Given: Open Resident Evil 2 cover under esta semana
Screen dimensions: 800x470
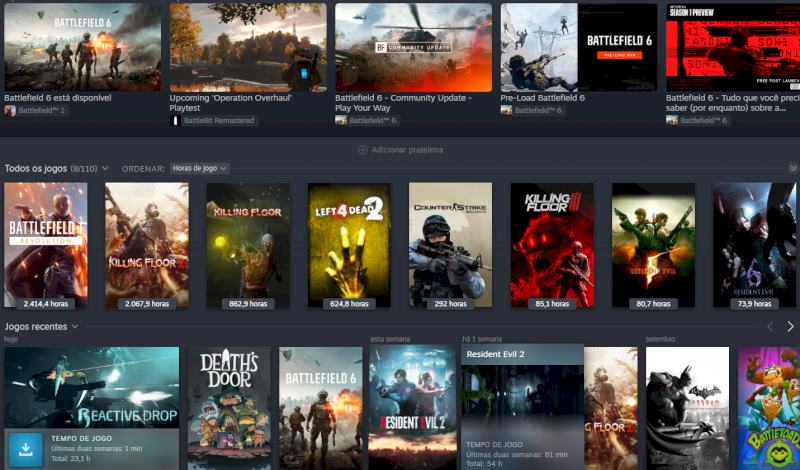Looking at the screenshot, I should [413, 408].
